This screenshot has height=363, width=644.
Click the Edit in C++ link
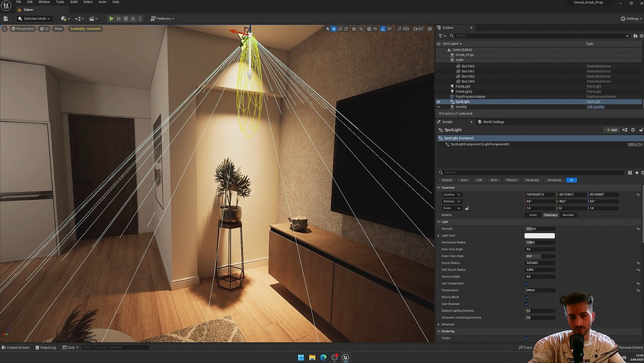point(635,144)
